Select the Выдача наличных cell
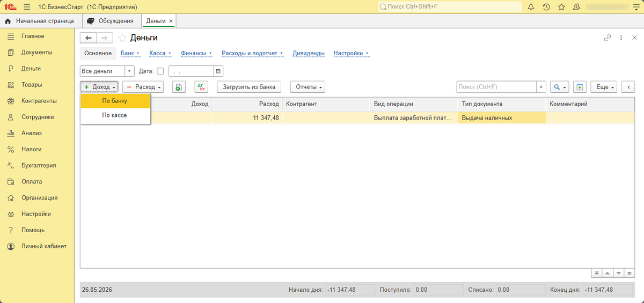The width and height of the screenshot is (644, 303). pos(502,118)
